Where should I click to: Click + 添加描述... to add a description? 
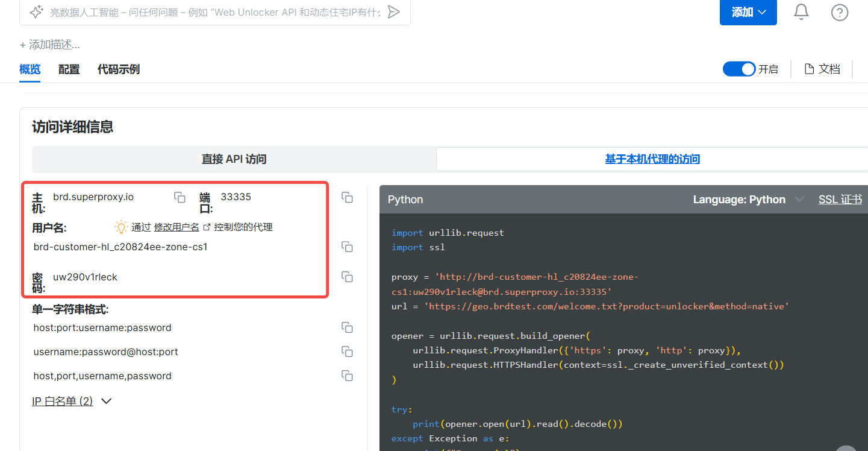coord(49,45)
